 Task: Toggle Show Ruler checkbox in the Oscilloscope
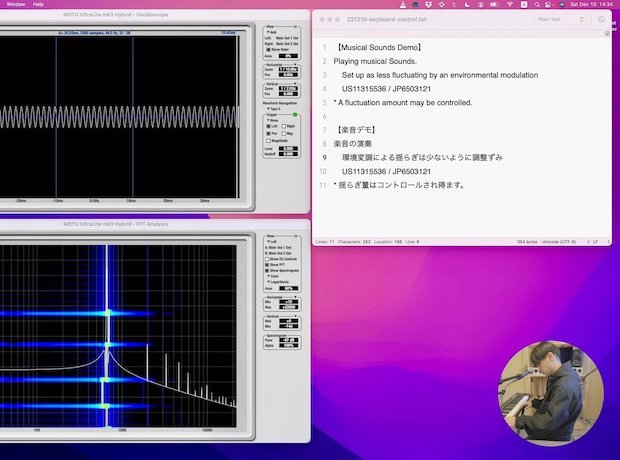coord(268,49)
